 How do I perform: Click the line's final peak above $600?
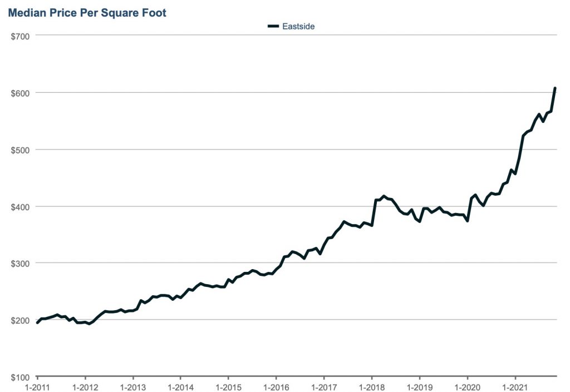[555, 88]
